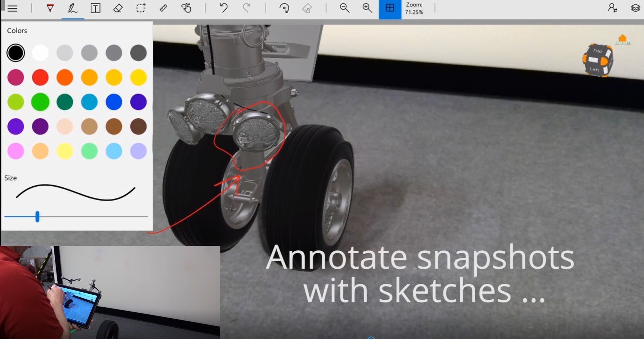
Task: Zoom in on the landing gear
Action: (367, 8)
